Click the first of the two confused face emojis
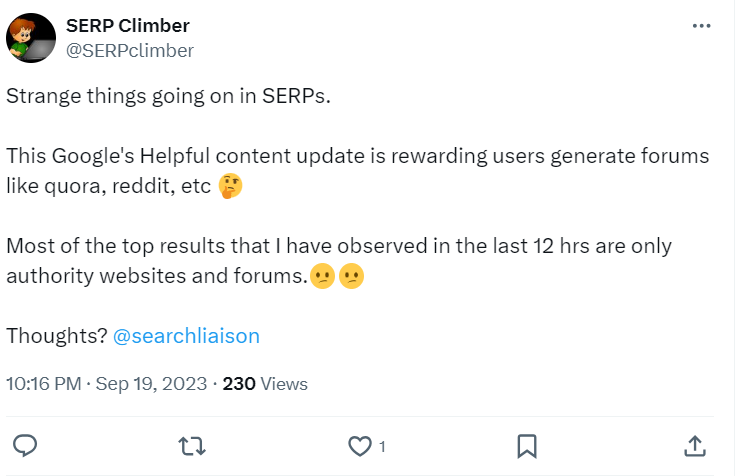This screenshot has width=743, height=476. click(322, 276)
